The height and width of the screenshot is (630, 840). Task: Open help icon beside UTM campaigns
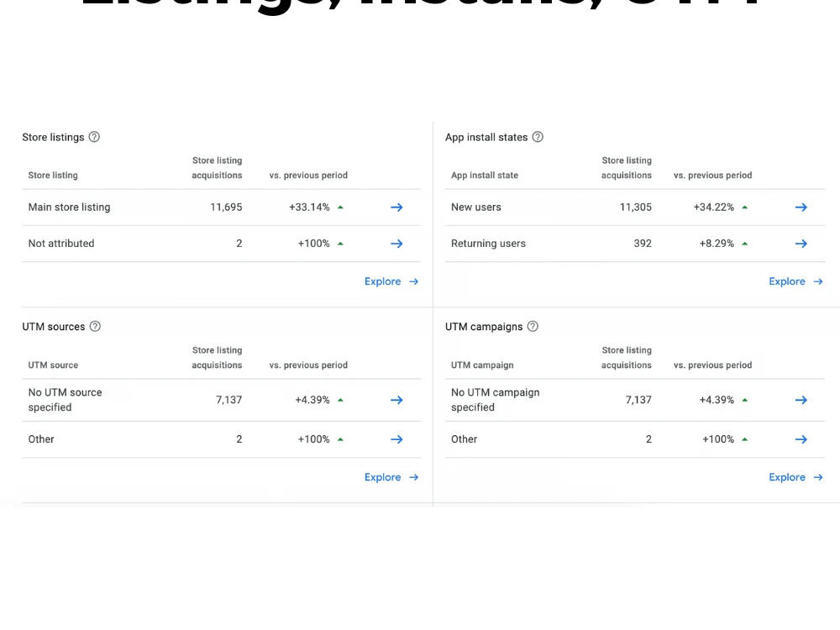tap(533, 326)
